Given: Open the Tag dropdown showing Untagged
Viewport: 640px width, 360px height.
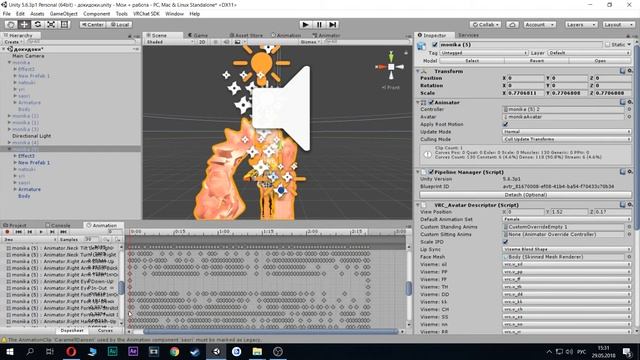Looking at the screenshot, I should tap(484, 53).
